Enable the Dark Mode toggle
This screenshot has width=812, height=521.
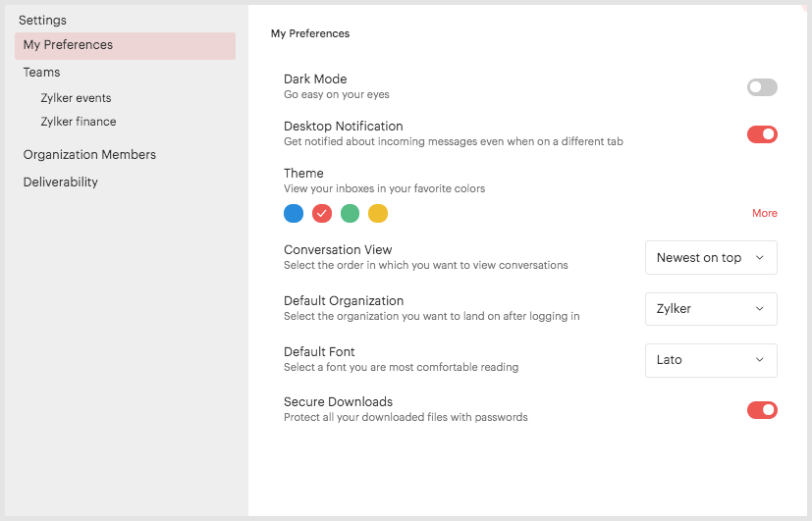pos(762,87)
